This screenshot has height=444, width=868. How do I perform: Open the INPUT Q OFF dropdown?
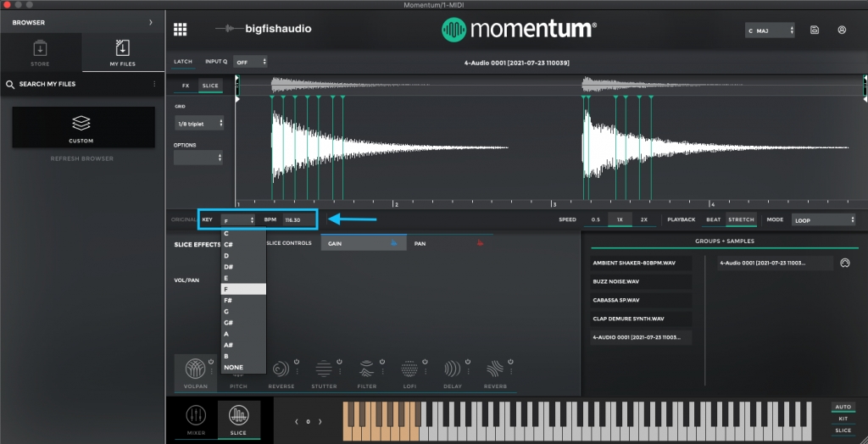pyautogui.click(x=250, y=62)
